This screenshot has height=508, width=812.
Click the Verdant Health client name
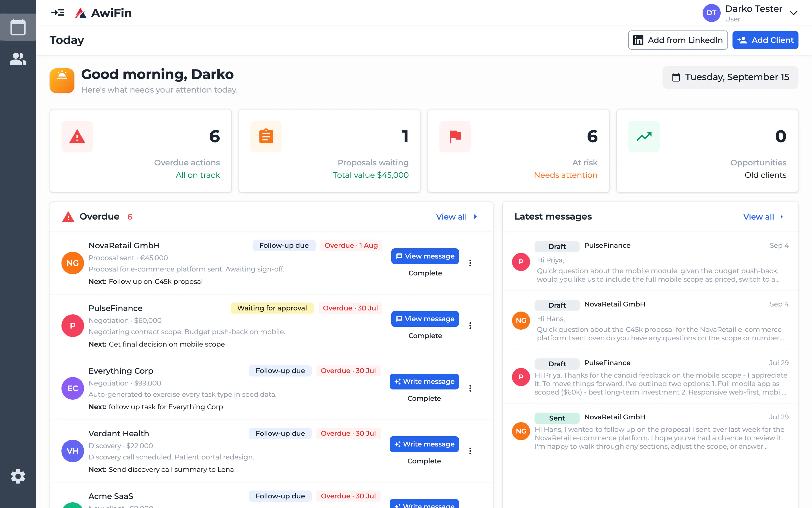119,433
